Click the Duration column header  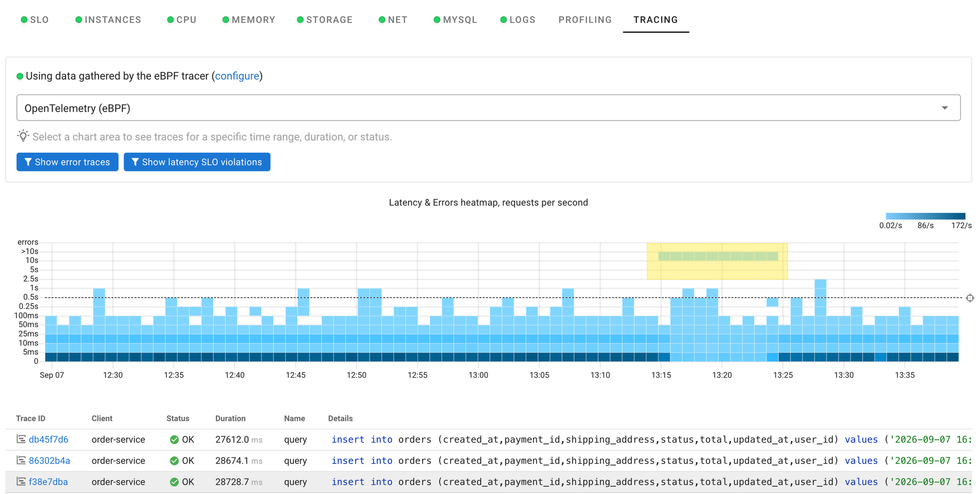tap(230, 418)
